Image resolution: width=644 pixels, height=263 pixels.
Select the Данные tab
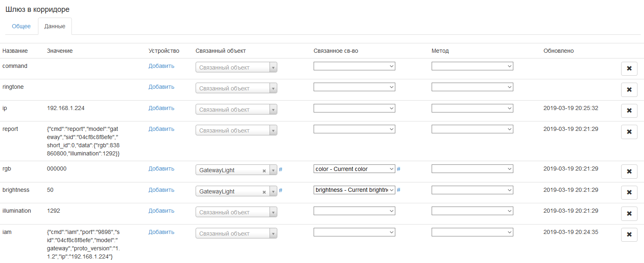click(55, 26)
